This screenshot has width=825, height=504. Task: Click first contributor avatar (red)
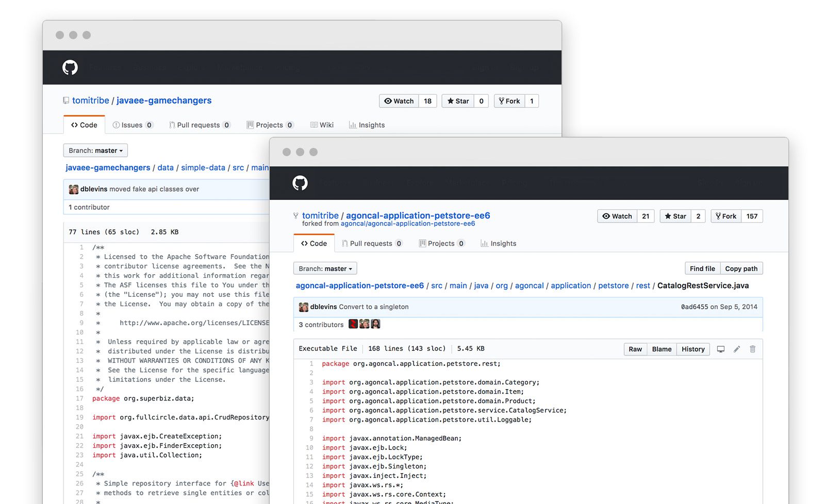[353, 324]
